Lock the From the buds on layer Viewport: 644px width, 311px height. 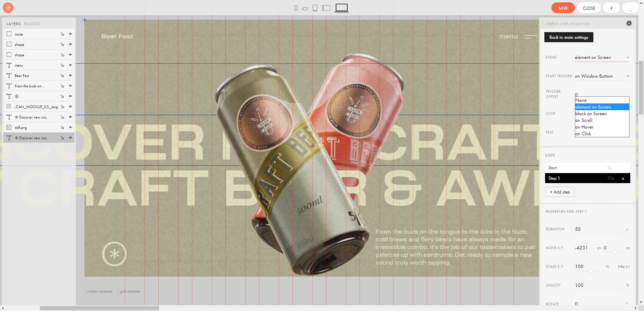point(62,86)
